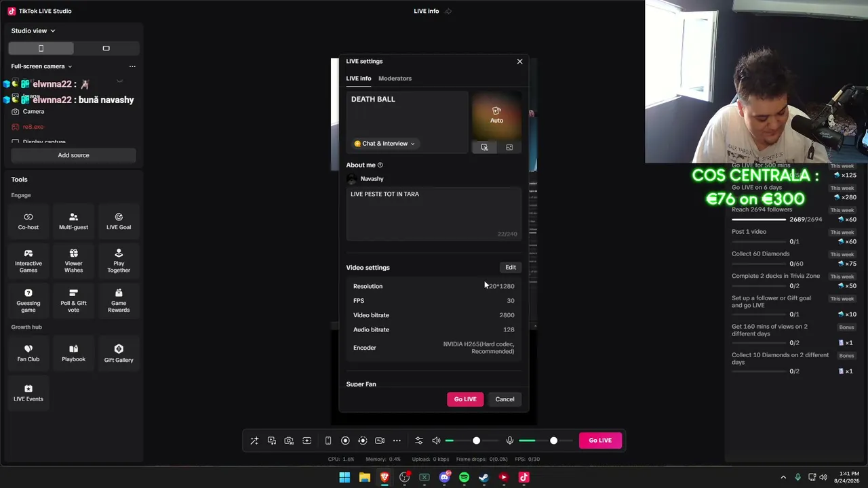This screenshot has height=488, width=868.
Task: Start the Guessing game tool
Action: point(28,301)
